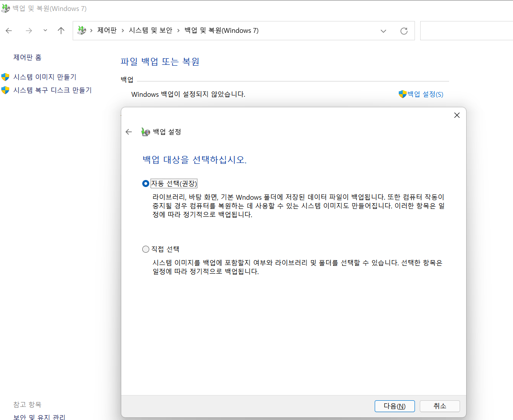Click the backup program icon in the address bar
Viewport: 513px width, 420px height.
(81, 30)
